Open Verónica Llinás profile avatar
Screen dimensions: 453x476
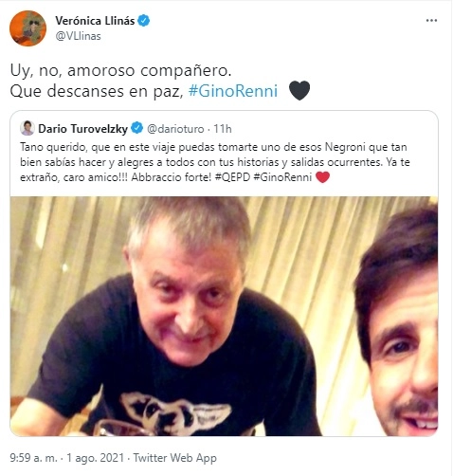[x=27, y=28]
